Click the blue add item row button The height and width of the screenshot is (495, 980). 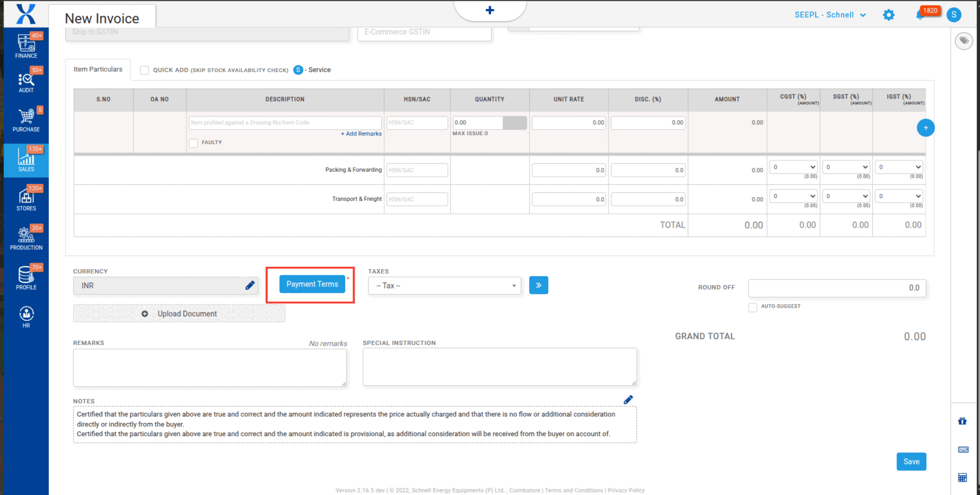point(925,128)
